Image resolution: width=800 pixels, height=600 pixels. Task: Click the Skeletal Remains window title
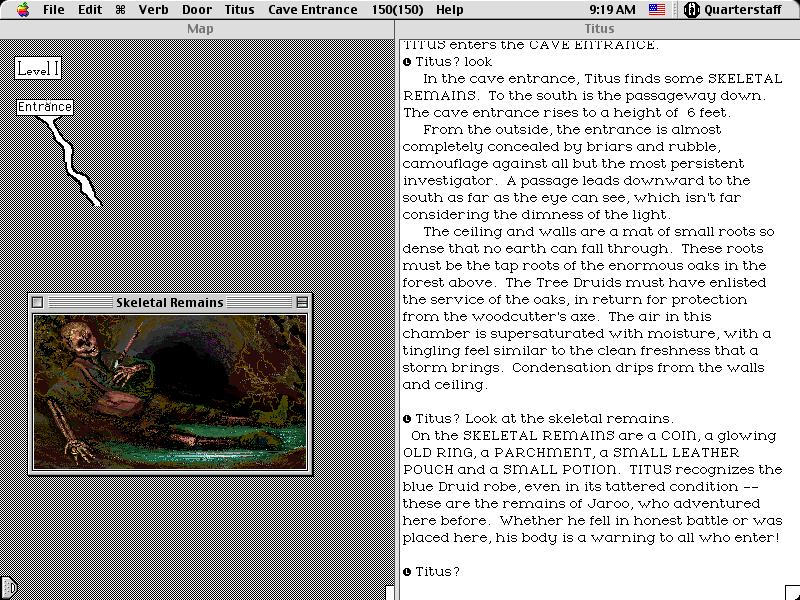coord(169,302)
